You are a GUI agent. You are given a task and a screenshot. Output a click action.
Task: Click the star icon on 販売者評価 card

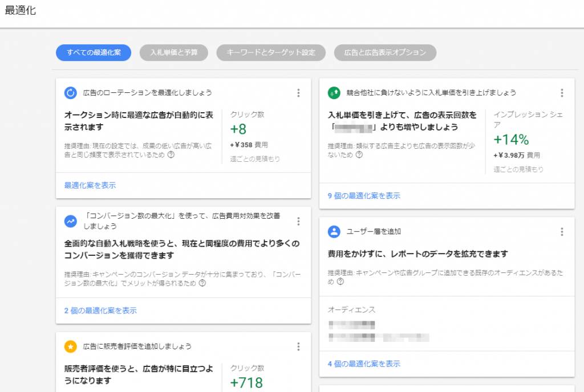pos(70,346)
